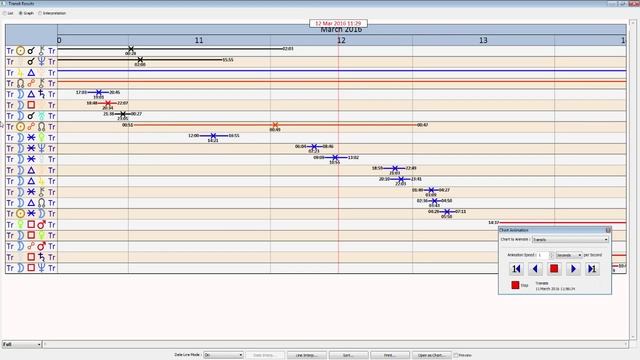The image size is (640, 360).
Task: Open the Date Line Mode dropdown
Action: [x=223, y=355]
